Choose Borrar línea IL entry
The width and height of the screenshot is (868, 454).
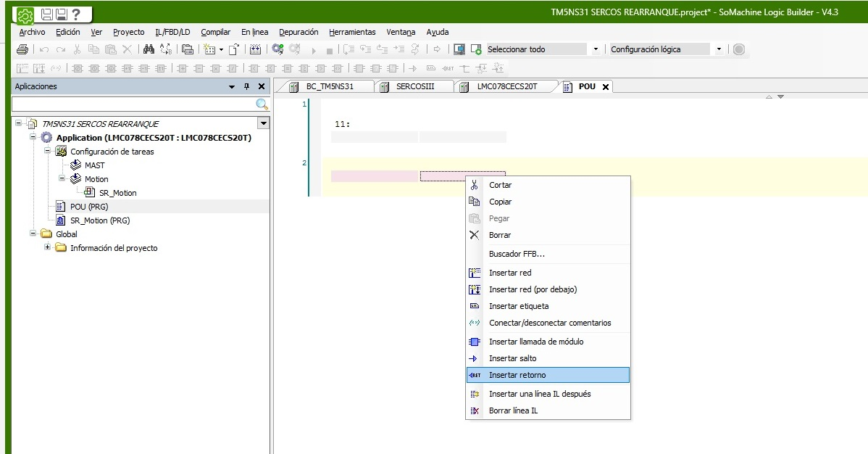click(x=548, y=410)
